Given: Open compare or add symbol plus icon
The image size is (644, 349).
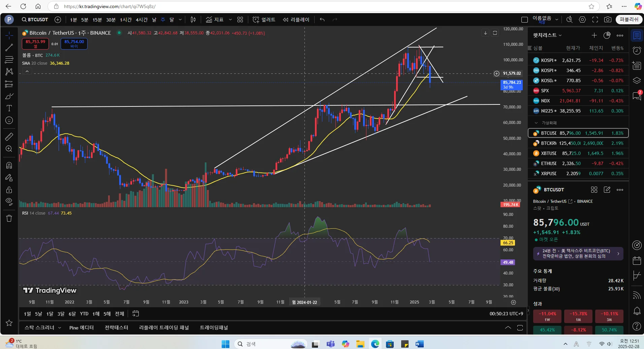Looking at the screenshot, I should pos(58,20).
